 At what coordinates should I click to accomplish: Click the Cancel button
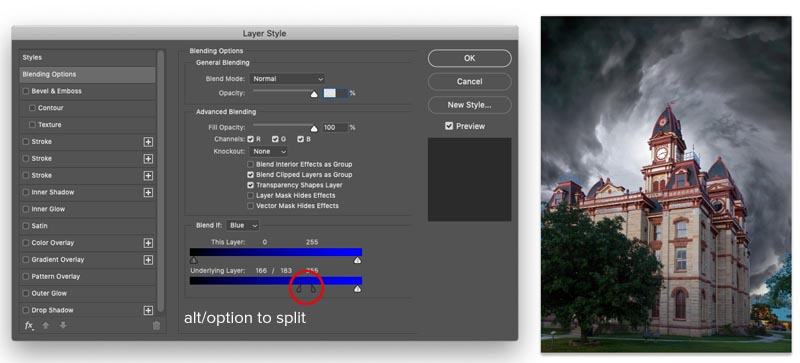[469, 82]
